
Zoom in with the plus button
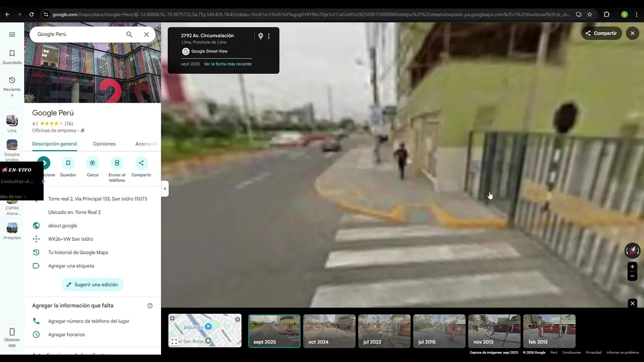[632, 267]
